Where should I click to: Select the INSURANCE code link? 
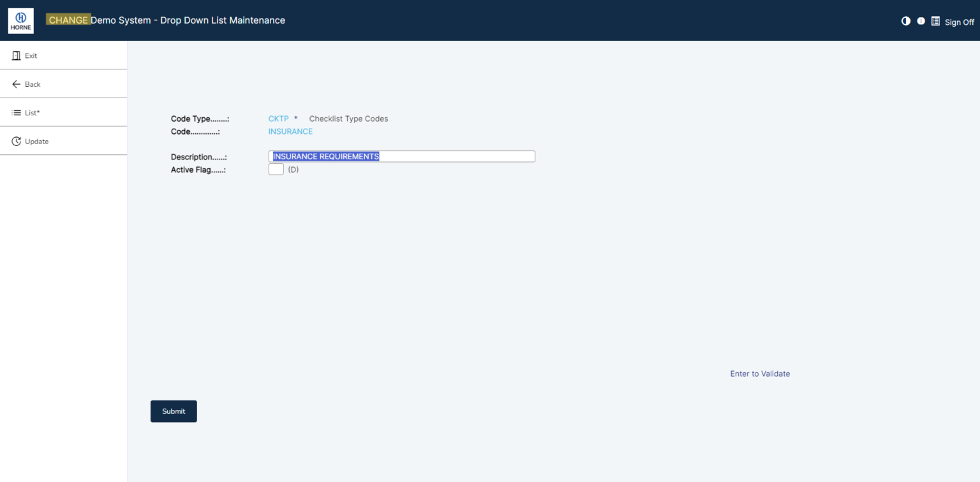click(x=290, y=131)
